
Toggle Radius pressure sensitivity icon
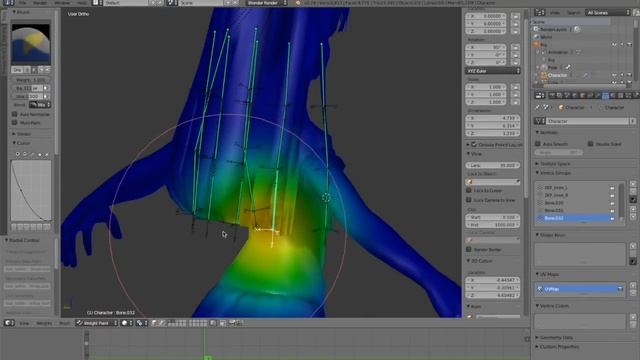click(x=46, y=88)
